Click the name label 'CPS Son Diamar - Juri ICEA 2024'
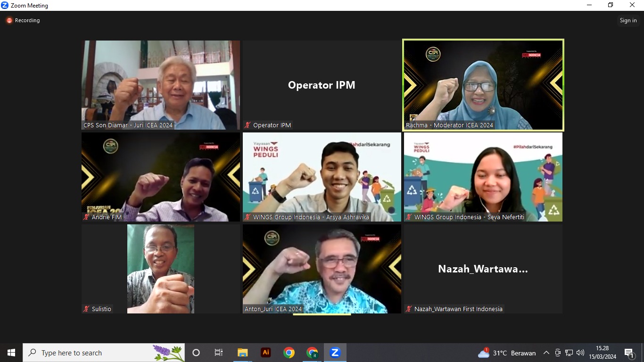Screen dimensions: 644x362 click(128, 125)
